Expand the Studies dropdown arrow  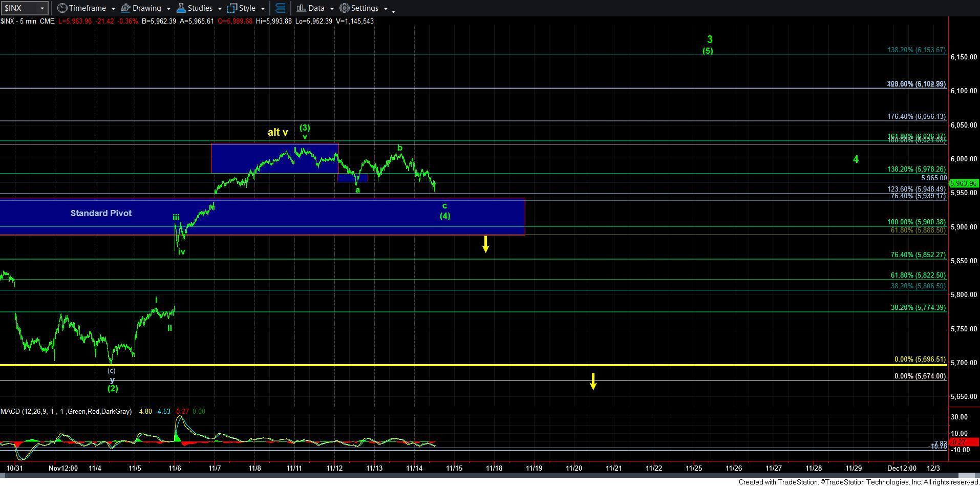220,9
